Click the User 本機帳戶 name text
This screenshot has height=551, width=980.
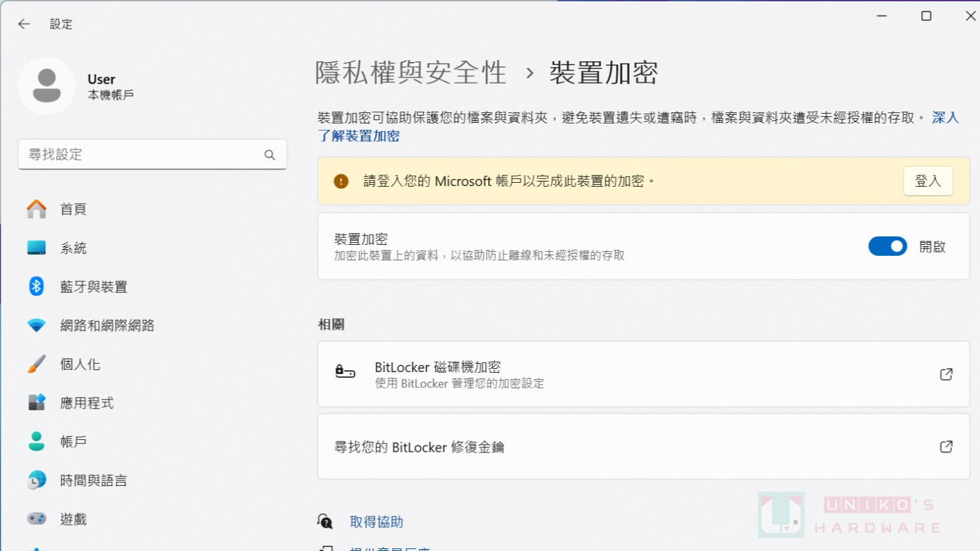pos(110,86)
